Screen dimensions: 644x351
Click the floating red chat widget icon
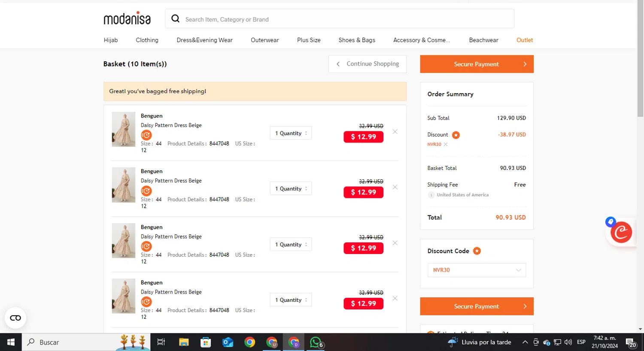tap(621, 232)
